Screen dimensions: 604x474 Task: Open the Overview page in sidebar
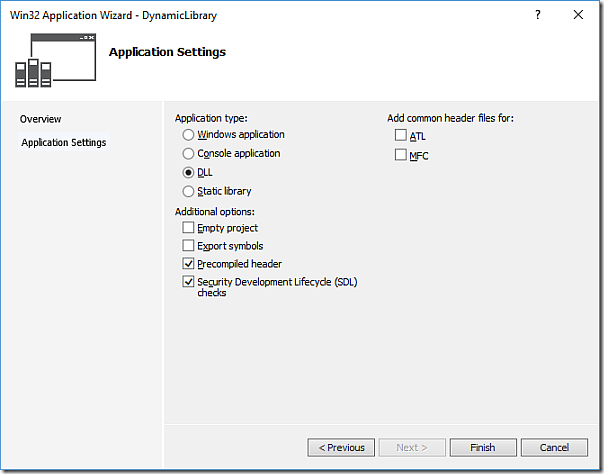pos(41,119)
